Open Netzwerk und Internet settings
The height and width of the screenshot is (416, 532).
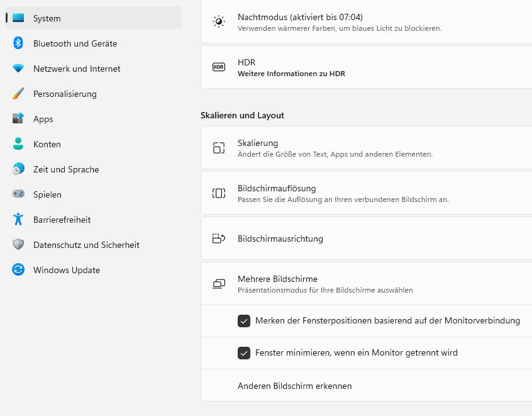94,68
